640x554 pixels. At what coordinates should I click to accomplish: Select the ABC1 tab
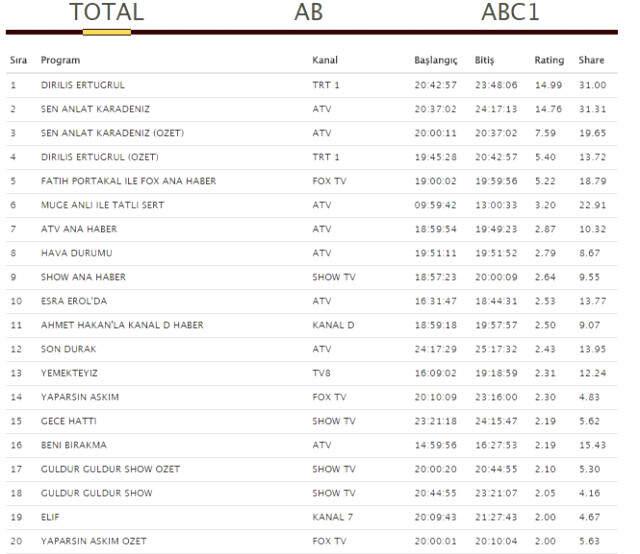click(510, 12)
